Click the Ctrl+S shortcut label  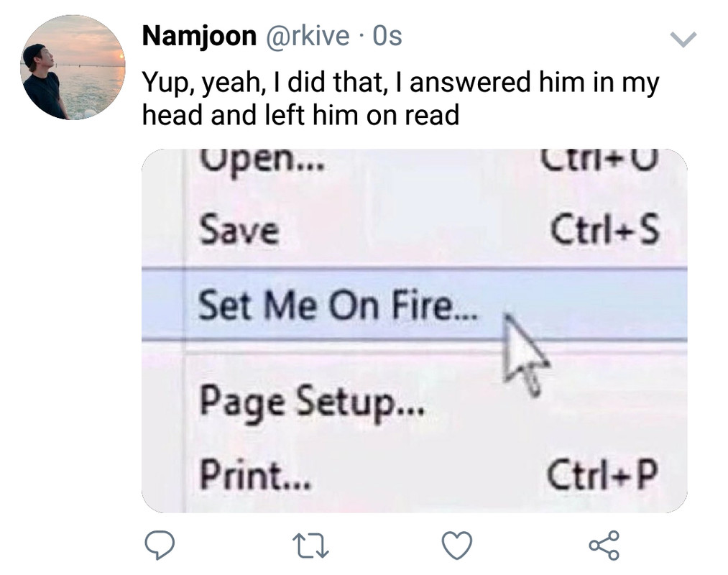pos(604,230)
